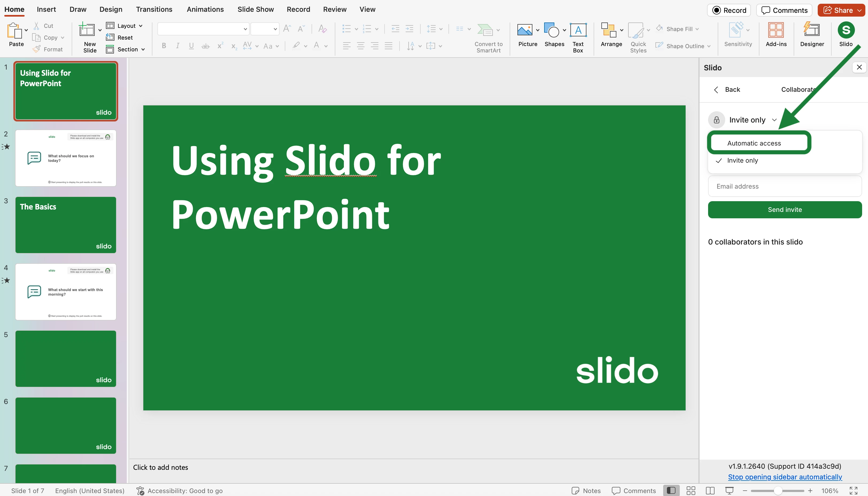This screenshot has width=868, height=496.
Task: Open the Slide Show tab
Action: (x=255, y=10)
